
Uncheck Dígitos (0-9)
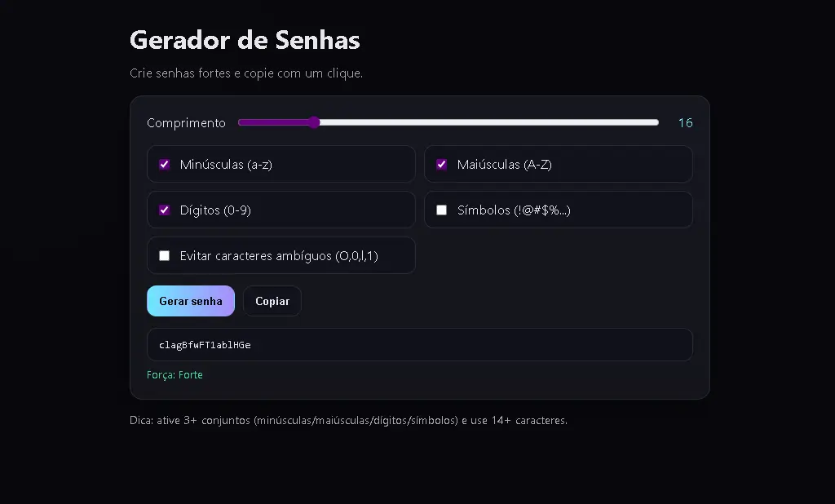coord(164,210)
